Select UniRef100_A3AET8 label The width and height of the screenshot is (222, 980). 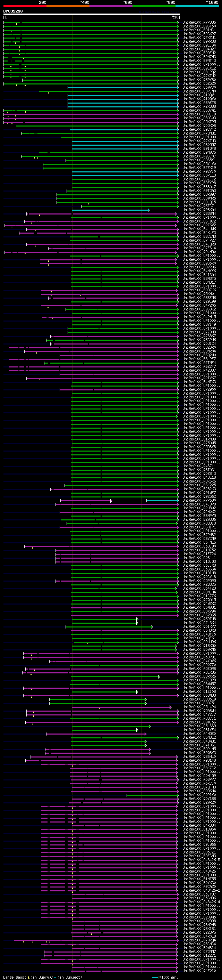coord(199,103)
